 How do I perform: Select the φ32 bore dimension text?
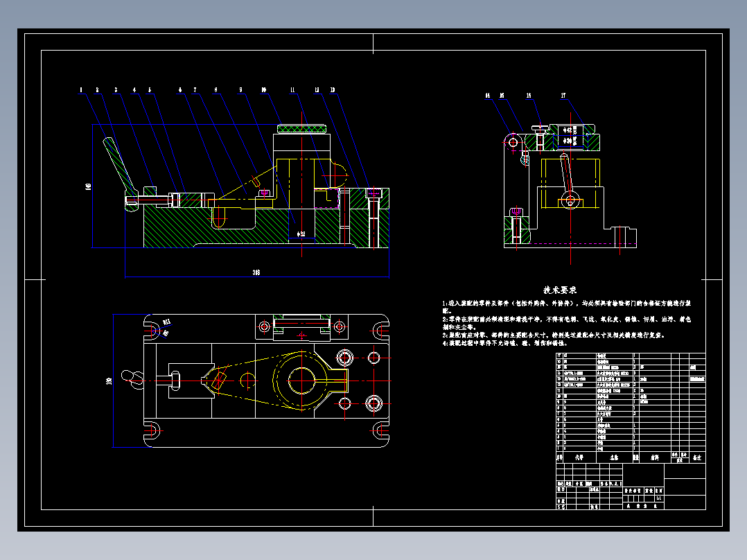click(301, 234)
